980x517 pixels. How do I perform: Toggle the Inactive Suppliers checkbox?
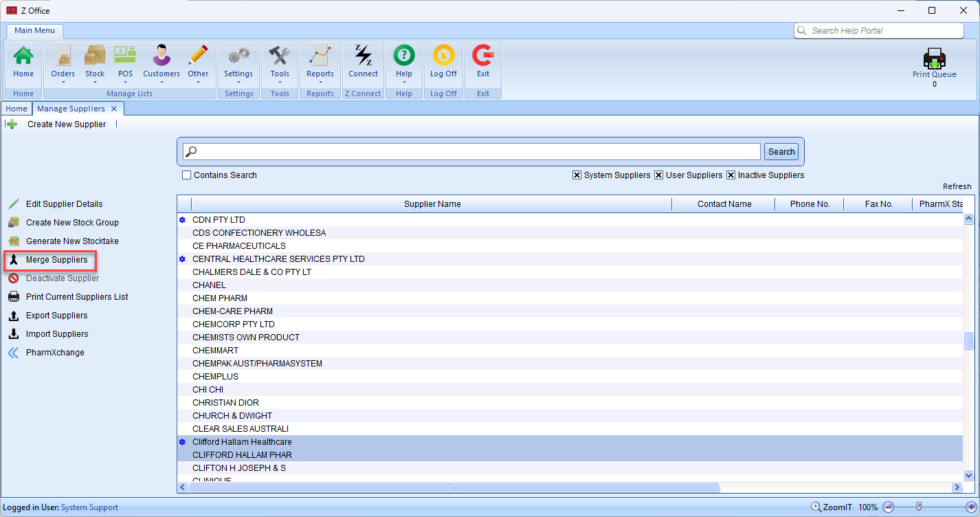click(x=731, y=175)
